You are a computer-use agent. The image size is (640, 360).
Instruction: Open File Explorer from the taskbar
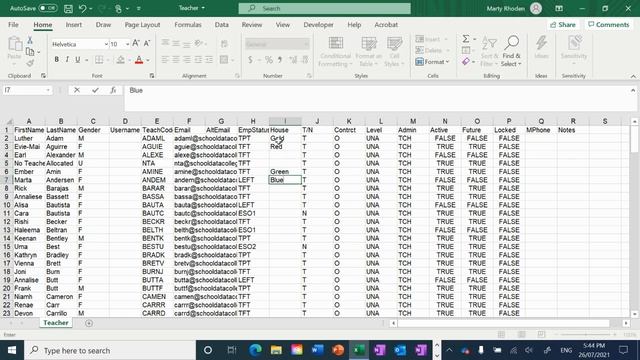[276, 350]
